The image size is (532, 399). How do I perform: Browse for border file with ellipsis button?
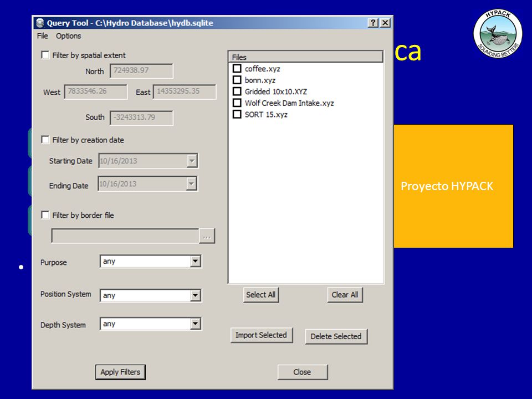point(207,236)
